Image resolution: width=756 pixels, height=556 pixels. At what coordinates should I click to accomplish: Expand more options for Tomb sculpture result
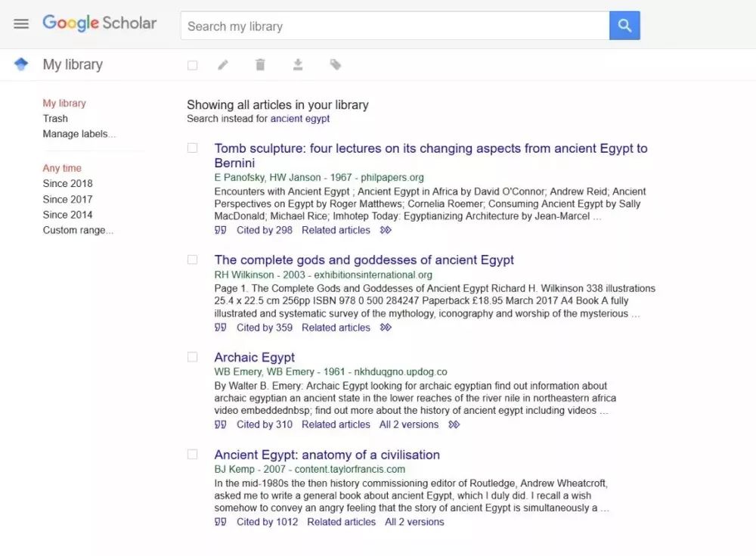point(386,230)
